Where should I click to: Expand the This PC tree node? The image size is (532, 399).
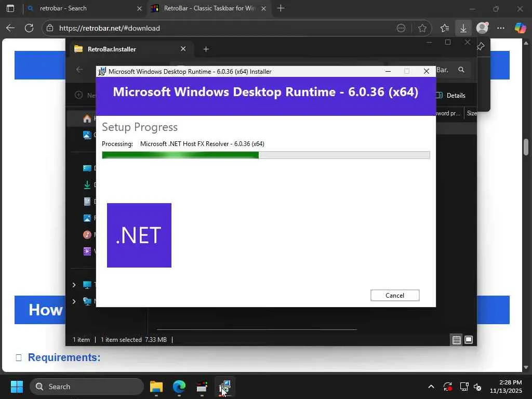pyautogui.click(x=74, y=285)
